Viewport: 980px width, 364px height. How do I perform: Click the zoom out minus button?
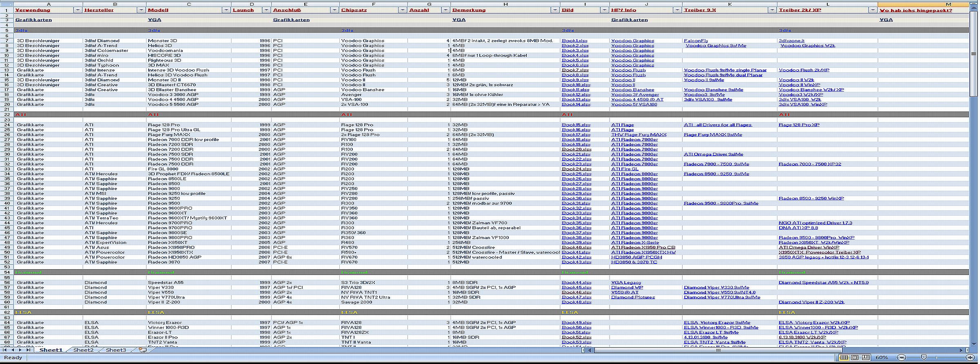tap(902, 357)
